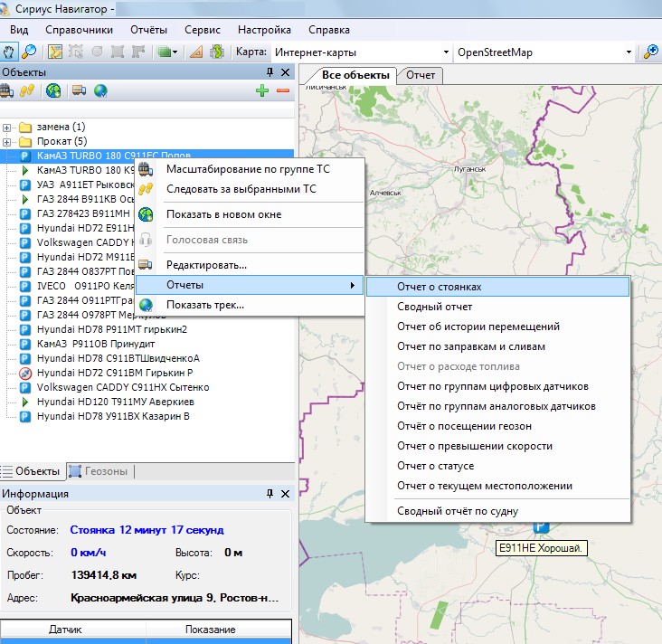Expand the Прокат (5) folder
This screenshot has height=644, width=662.
[x=7, y=141]
